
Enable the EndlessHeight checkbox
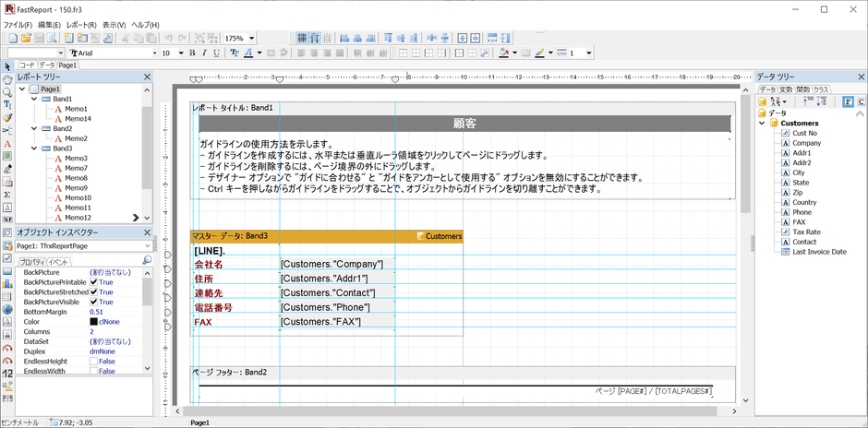[x=94, y=362]
